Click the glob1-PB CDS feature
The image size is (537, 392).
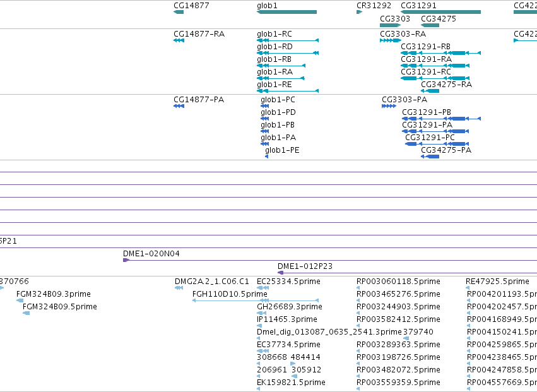265,131
